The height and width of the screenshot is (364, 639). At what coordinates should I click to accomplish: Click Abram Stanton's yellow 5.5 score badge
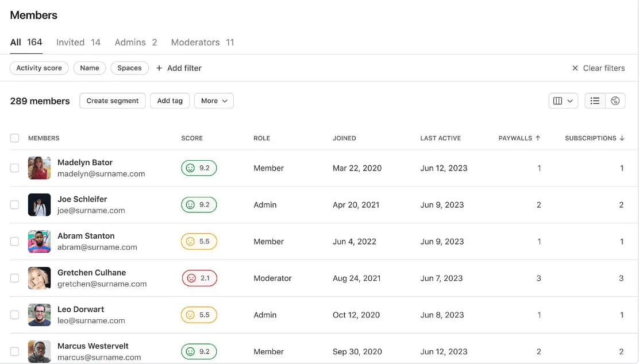[199, 242]
